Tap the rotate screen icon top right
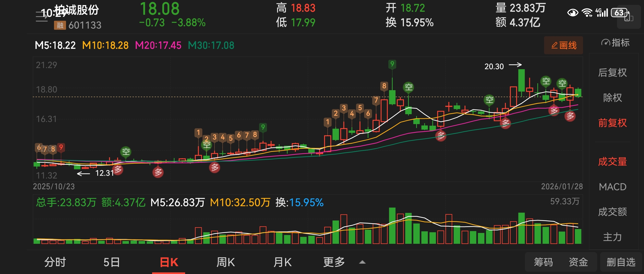 628,18
